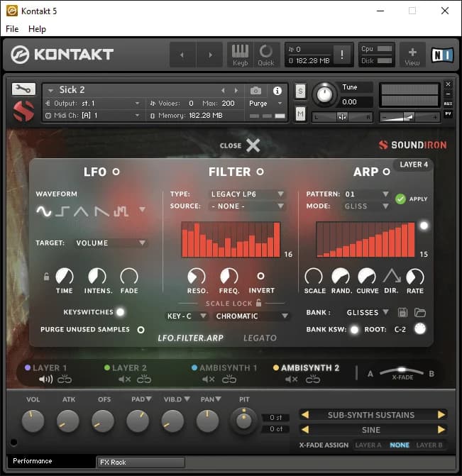Enable Purge Unused Samples option
Viewport: 462px width, 476px height.
(141, 329)
